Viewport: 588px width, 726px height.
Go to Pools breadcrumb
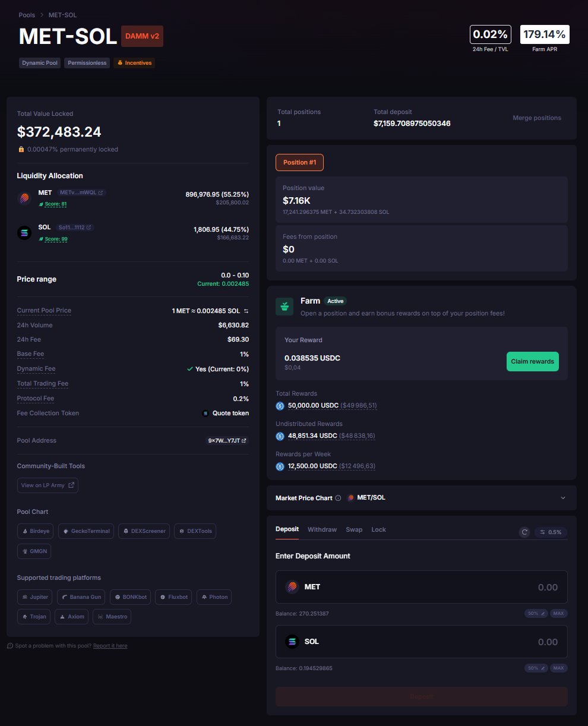click(x=27, y=15)
